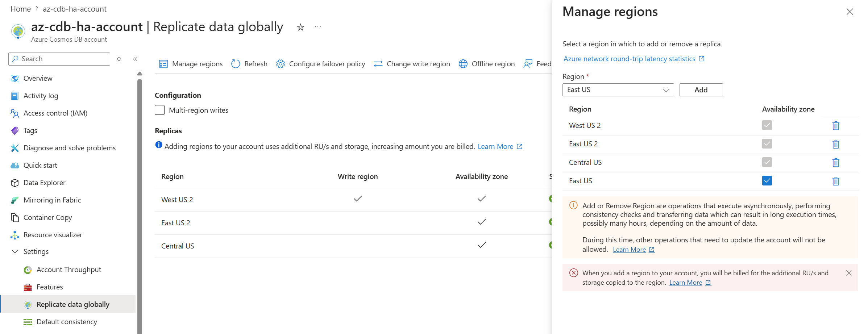Delete the West US 2 region

pos(836,126)
